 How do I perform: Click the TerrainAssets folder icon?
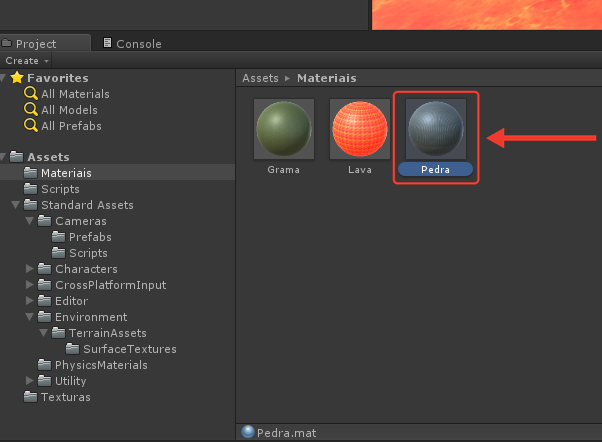[58, 333]
